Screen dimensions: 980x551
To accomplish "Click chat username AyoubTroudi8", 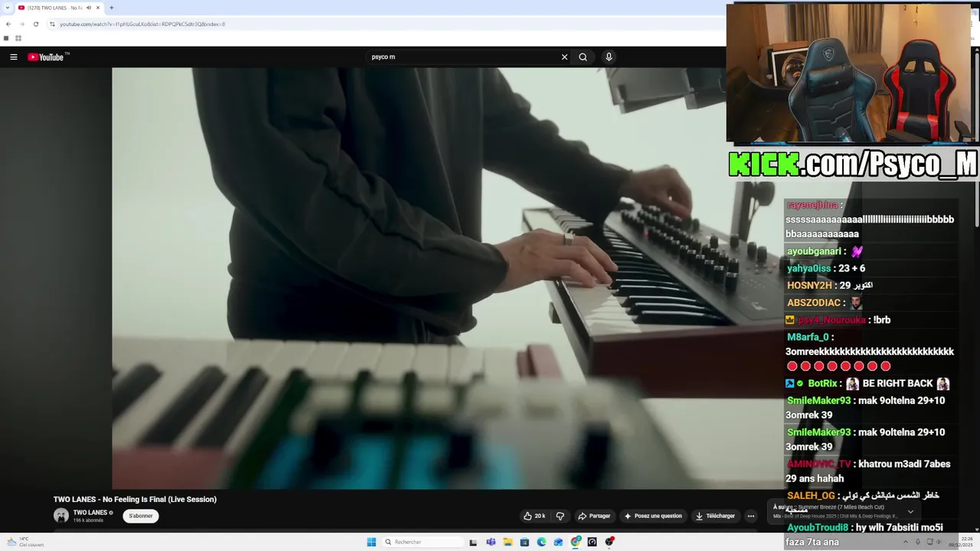I will [x=818, y=527].
